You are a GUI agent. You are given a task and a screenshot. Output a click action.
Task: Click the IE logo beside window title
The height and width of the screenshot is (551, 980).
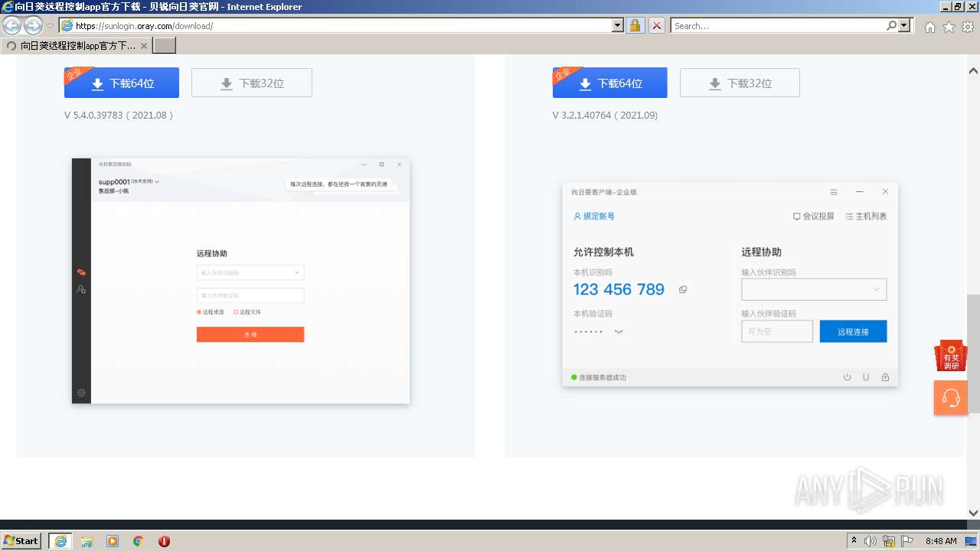pos(8,7)
